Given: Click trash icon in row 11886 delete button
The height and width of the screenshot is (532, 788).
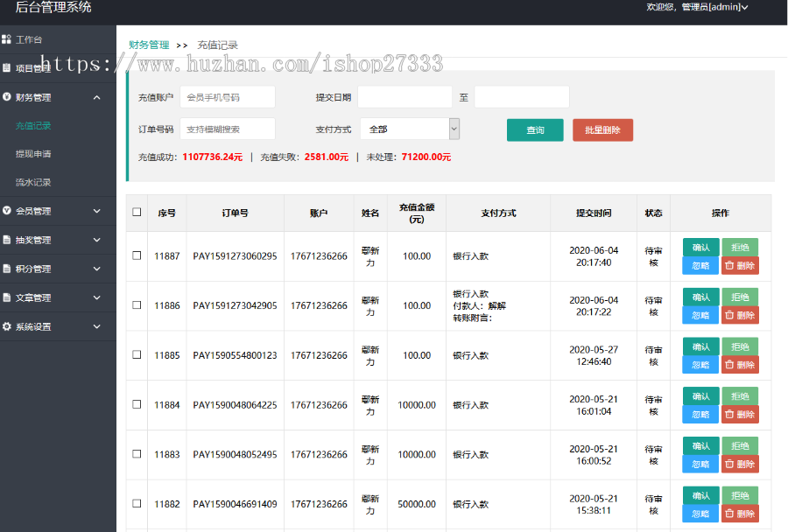Looking at the screenshot, I should point(729,315).
